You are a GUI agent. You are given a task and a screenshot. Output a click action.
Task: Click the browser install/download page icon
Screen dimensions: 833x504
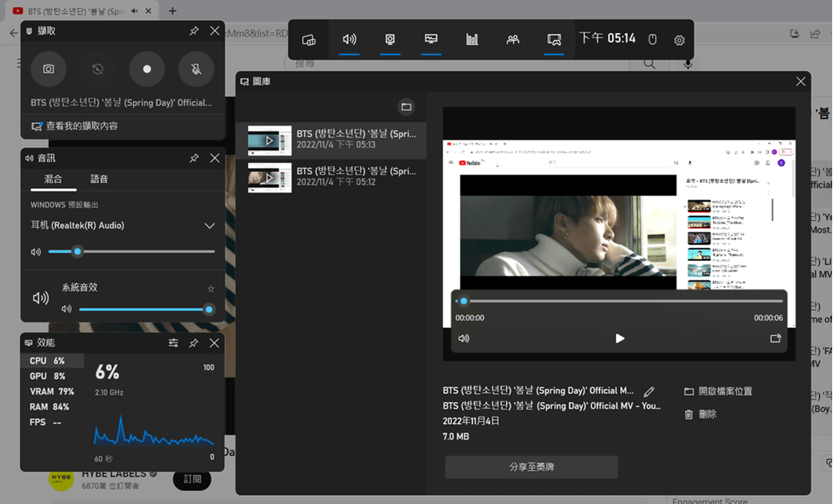point(795,33)
